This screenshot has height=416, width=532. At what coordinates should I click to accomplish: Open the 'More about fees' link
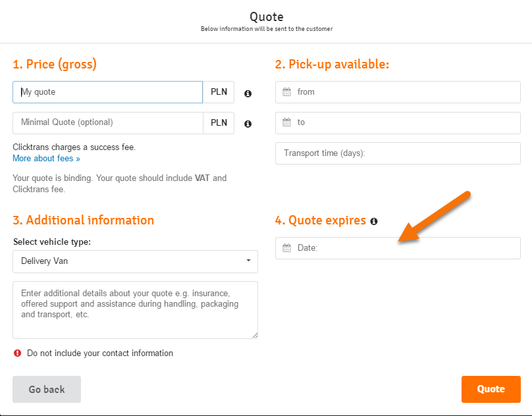pos(46,159)
